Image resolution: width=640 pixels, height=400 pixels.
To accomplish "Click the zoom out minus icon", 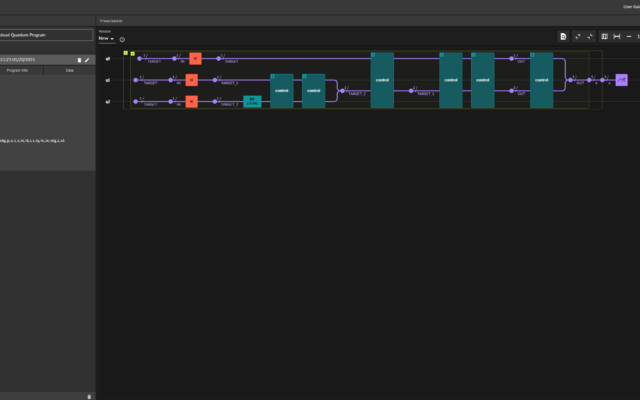I will pyautogui.click(x=630, y=36).
